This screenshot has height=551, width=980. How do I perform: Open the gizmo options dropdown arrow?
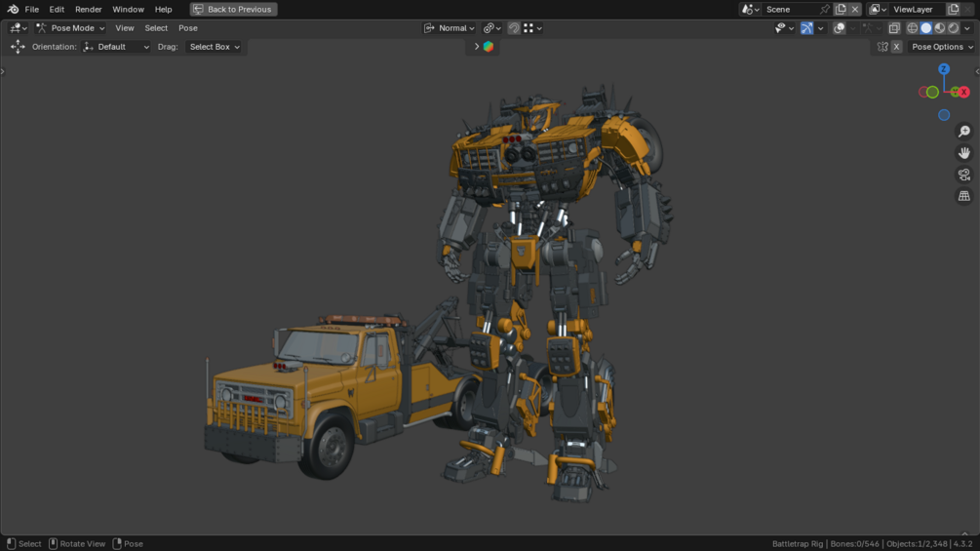(820, 28)
